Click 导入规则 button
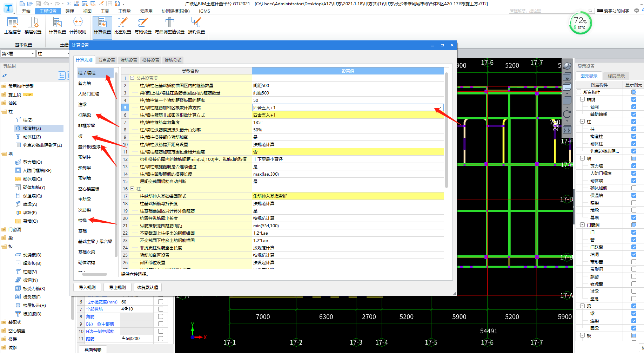The image size is (644, 353). 87,287
